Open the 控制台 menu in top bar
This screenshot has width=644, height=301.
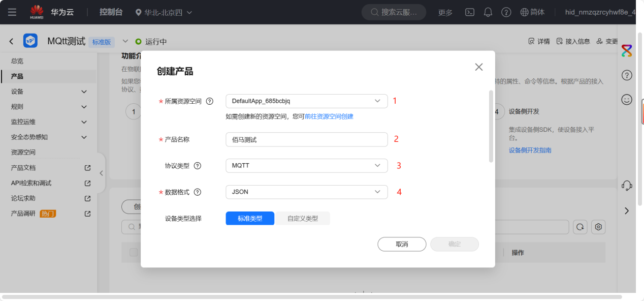click(111, 12)
